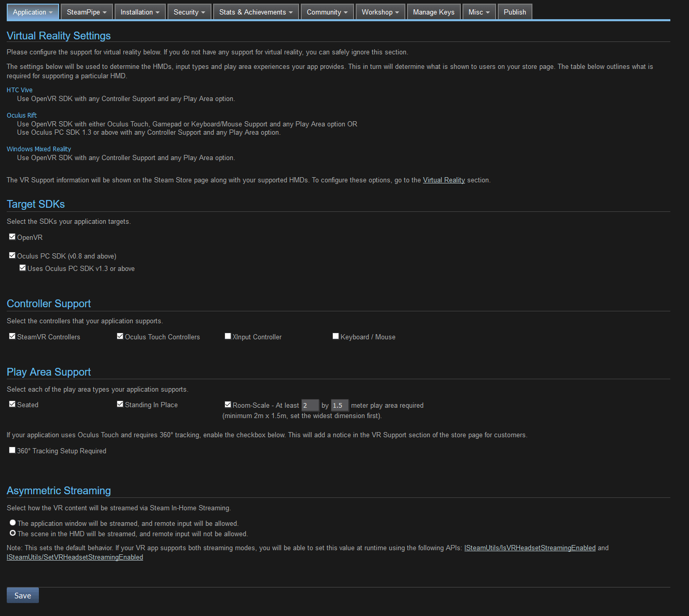Click the Save button

22,595
